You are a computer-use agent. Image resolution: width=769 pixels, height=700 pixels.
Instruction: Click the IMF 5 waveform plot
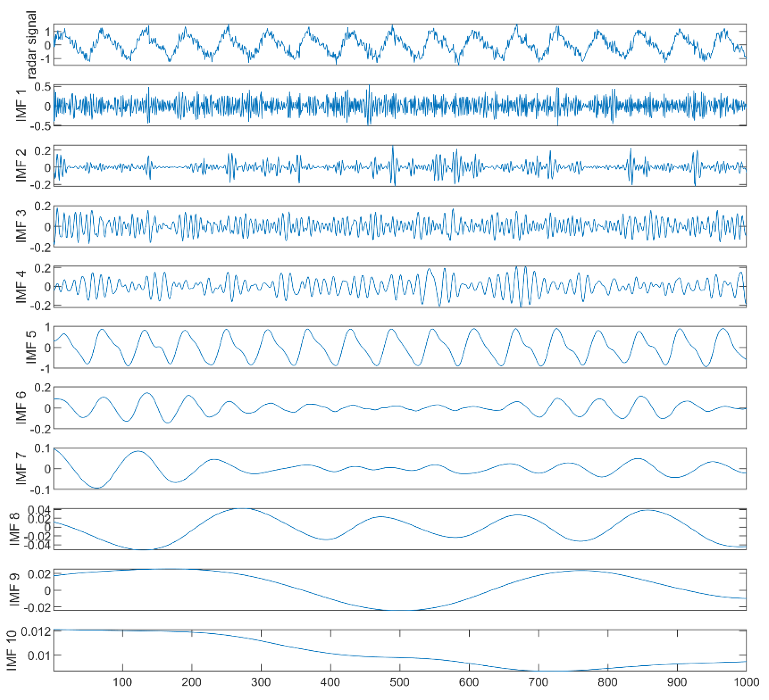(400, 347)
